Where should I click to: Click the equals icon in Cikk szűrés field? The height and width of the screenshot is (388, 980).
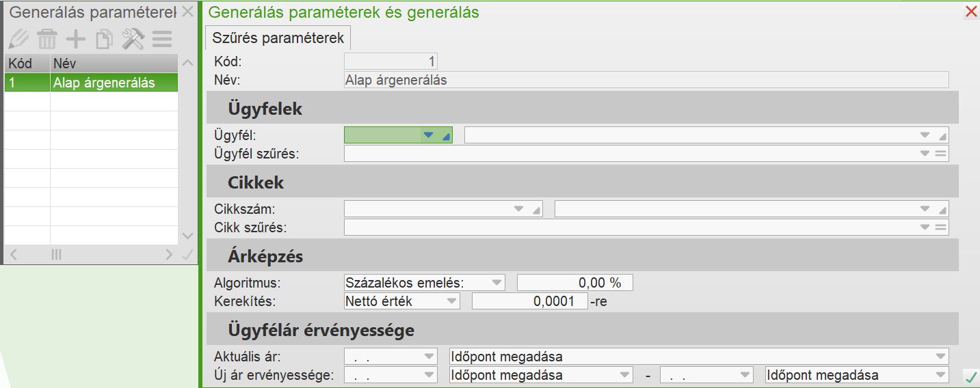click(941, 227)
